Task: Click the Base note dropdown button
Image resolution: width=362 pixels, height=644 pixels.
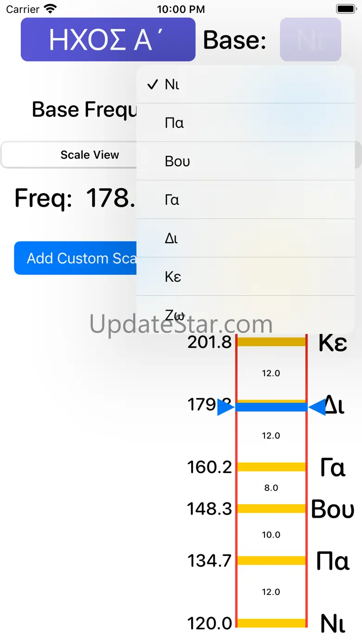Action: [310, 40]
